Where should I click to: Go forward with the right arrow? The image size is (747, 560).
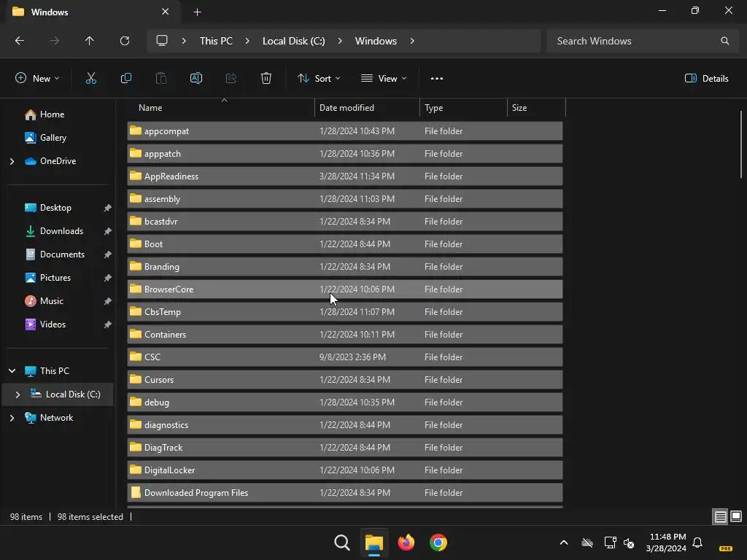click(54, 41)
